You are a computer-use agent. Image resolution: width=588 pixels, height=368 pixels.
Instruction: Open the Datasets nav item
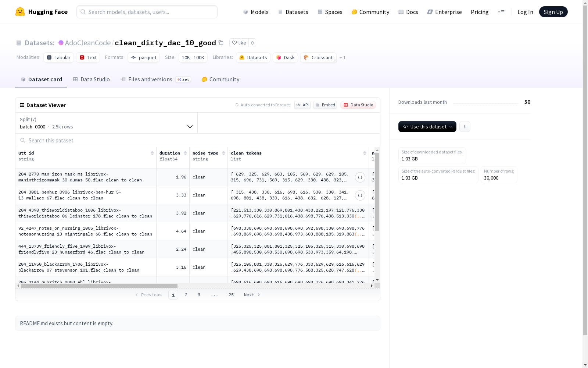pos(293,12)
